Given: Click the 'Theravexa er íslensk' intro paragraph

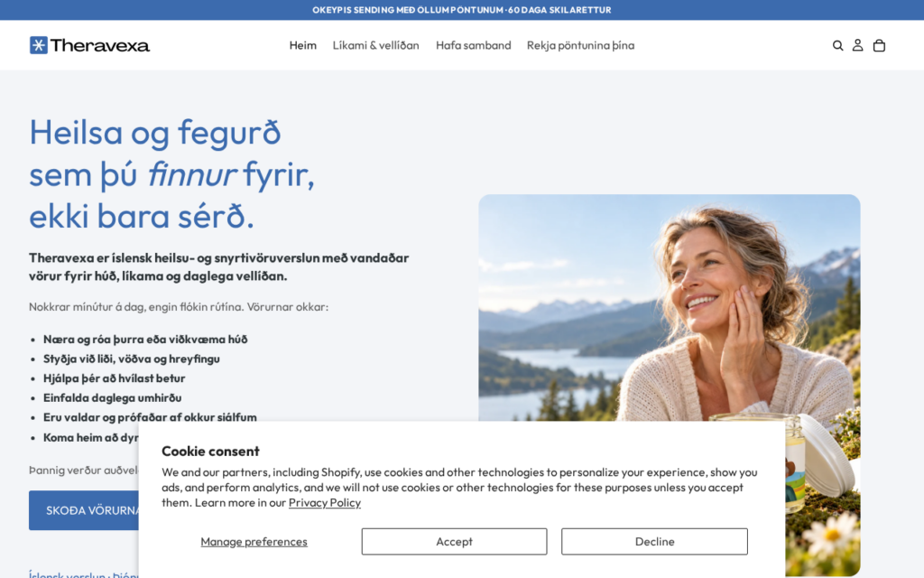Looking at the screenshot, I should pos(218,266).
